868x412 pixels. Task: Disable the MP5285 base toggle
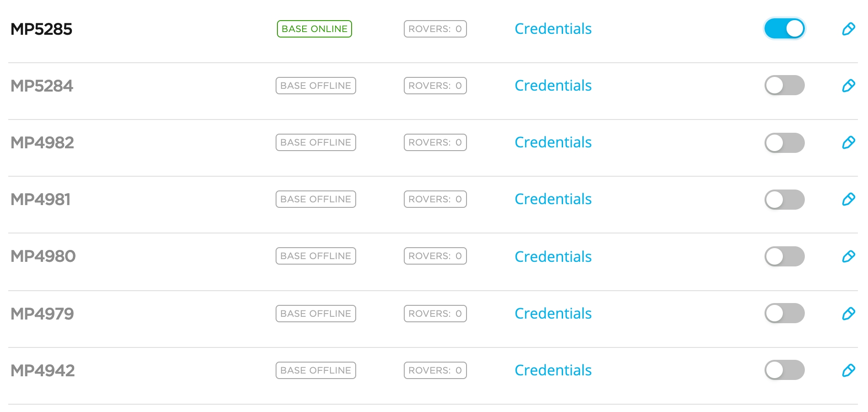tap(784, 29)
